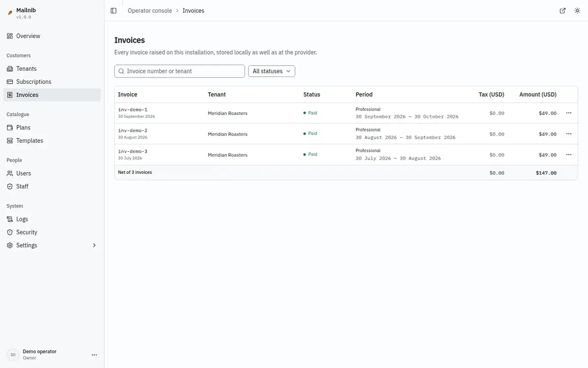Click the Demo operator name
Image resolution: width=588 pixels, height=368 pixels.
(40, 351)
